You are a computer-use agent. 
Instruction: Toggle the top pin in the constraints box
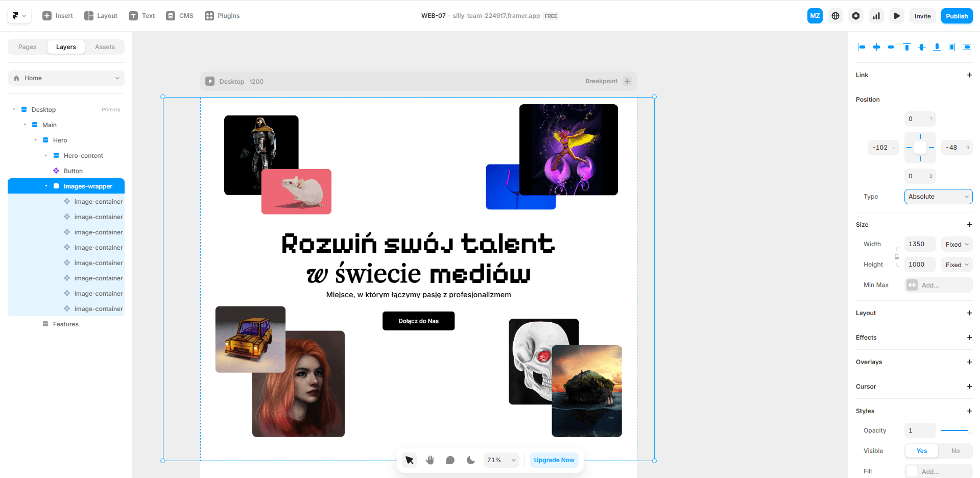[920, 137]
